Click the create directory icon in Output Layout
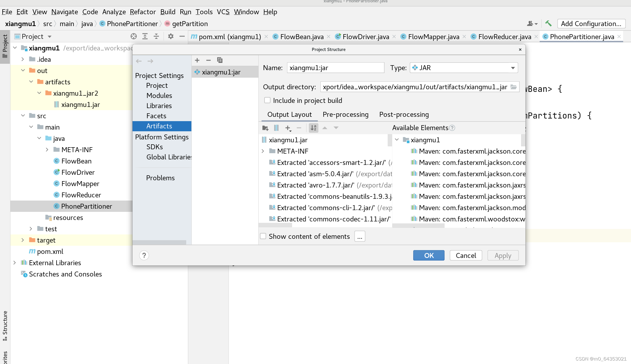 [x=265, y=128]
